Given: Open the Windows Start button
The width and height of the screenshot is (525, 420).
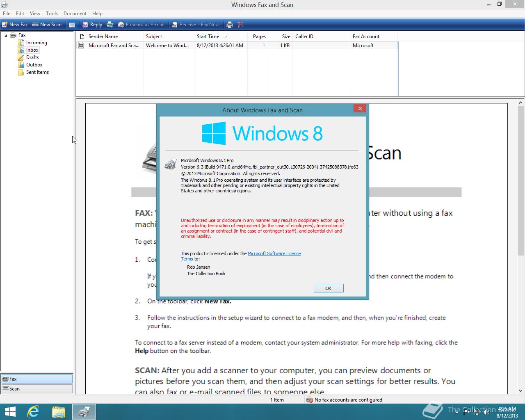Looking at the screenshot, I should click(x=10, y=412).
